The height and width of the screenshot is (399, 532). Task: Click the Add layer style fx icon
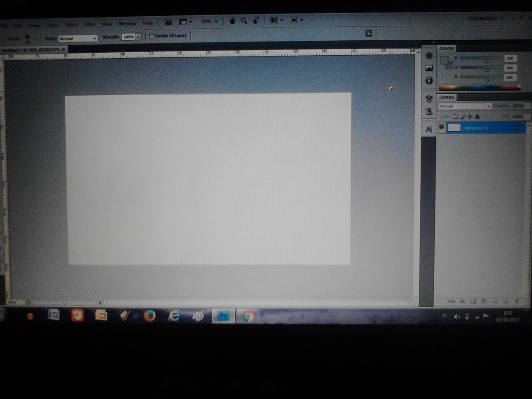(462, 301)
